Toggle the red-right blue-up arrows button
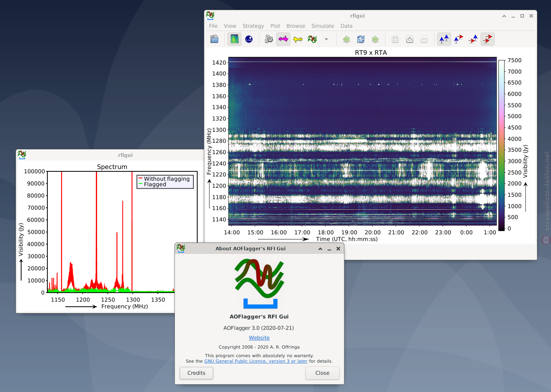The height and width of the screenshot is (392, 551). point(473,39)
